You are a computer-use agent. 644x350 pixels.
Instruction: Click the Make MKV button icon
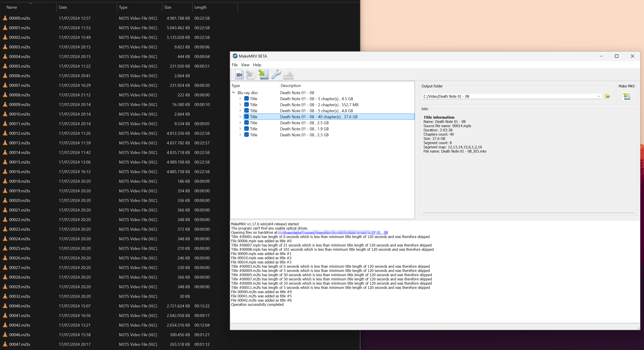tap(627, 96)
